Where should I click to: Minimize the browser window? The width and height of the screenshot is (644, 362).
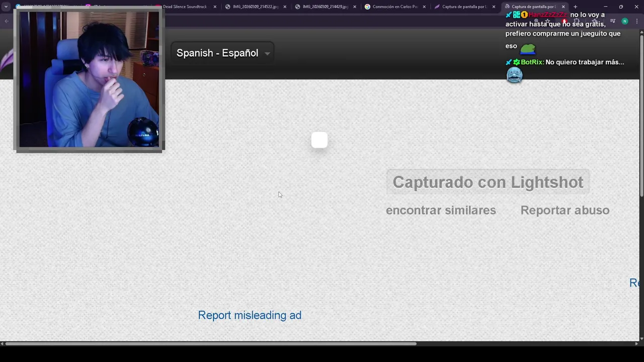[605, 7]
